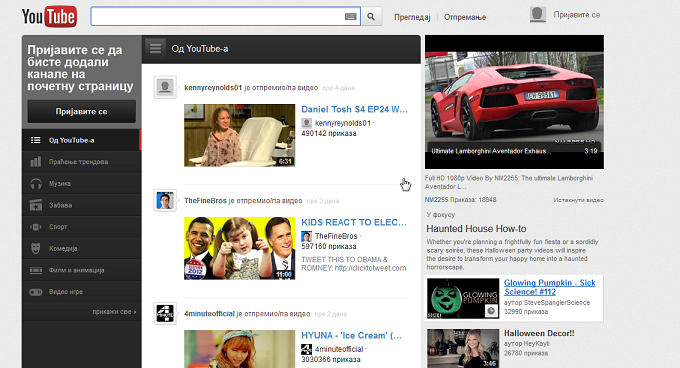
Task: Click the 490142 приказа view count
Action: 329,134
